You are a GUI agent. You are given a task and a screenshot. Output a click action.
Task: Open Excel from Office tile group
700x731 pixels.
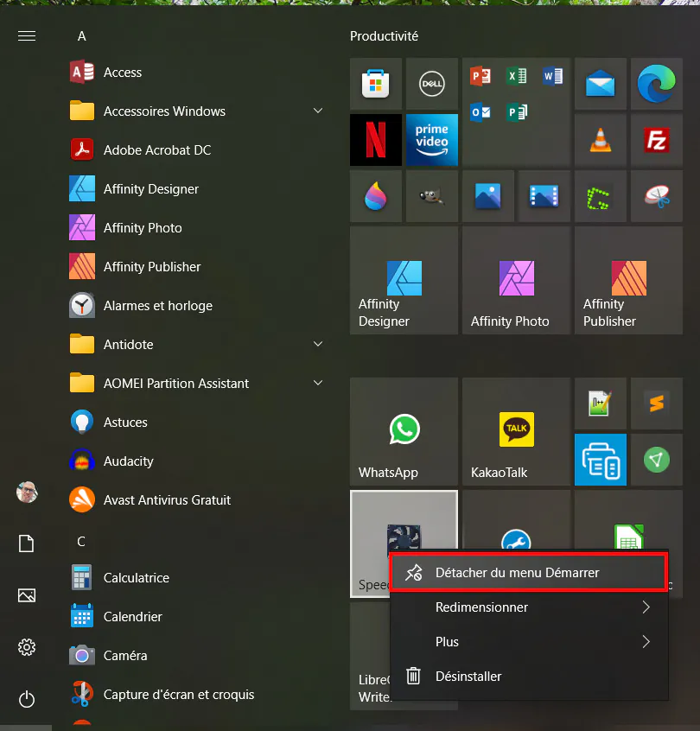click(517, 76)
